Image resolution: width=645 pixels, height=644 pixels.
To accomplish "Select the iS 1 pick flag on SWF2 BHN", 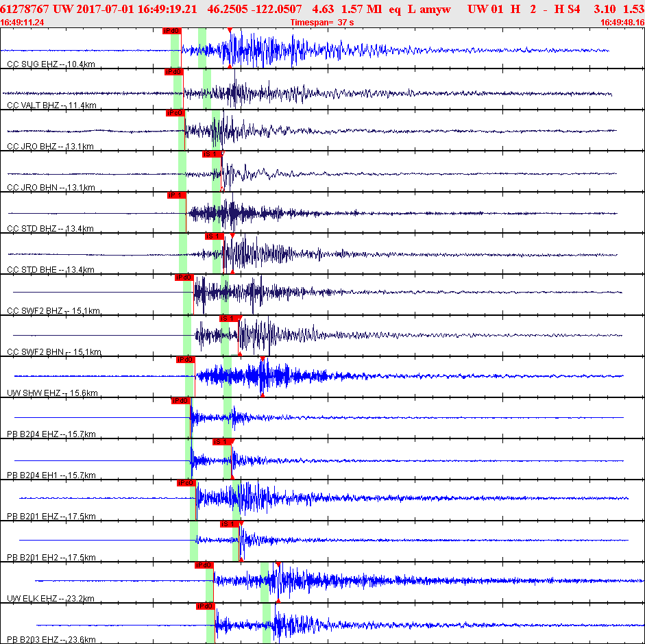I will tap(229, 319).
